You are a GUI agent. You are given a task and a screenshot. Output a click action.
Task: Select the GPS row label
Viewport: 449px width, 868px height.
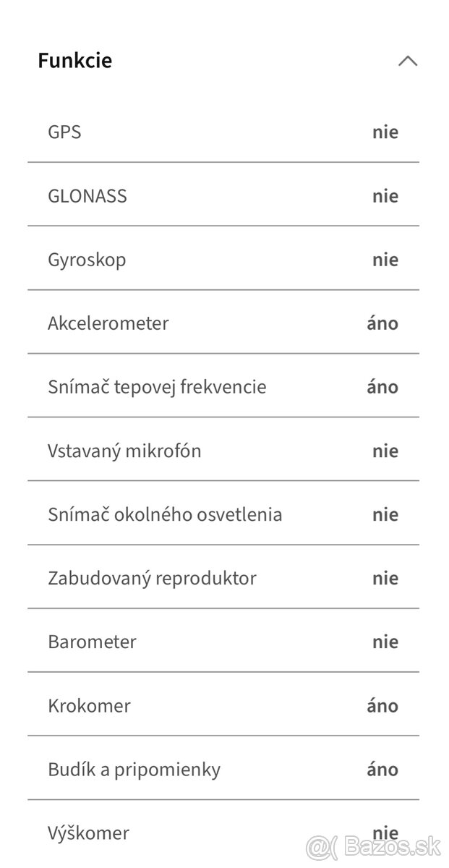pyautogui.click(x=64, y=132)
